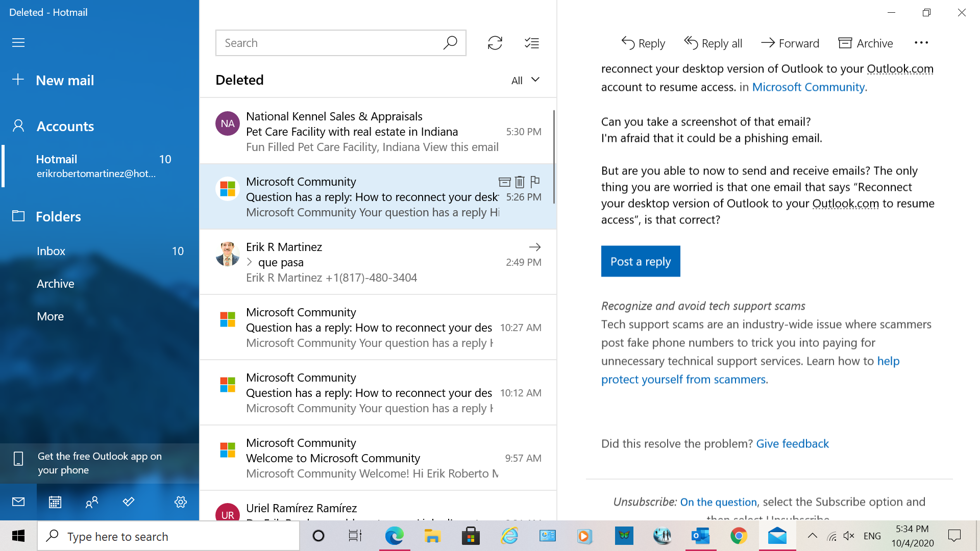
Task: Open Uriel Ramírez Ramírez email
Action: [378, 506]
